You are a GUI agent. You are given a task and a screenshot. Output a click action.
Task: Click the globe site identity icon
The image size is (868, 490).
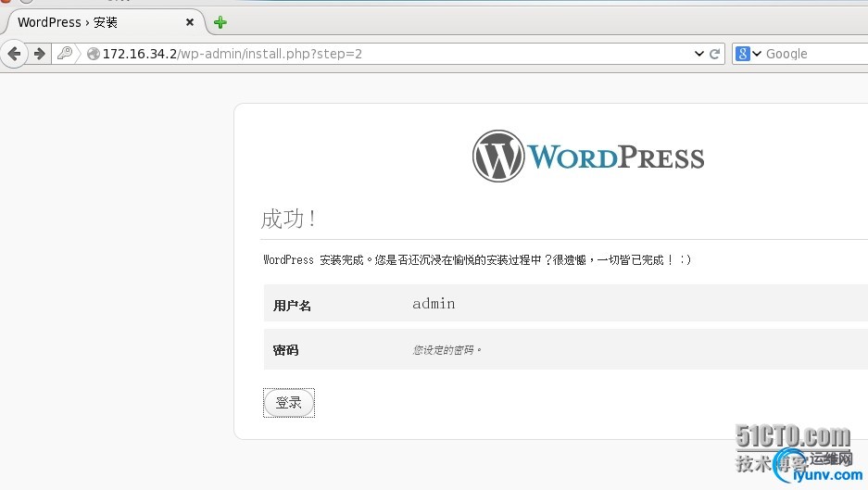(x=94, y=54)
